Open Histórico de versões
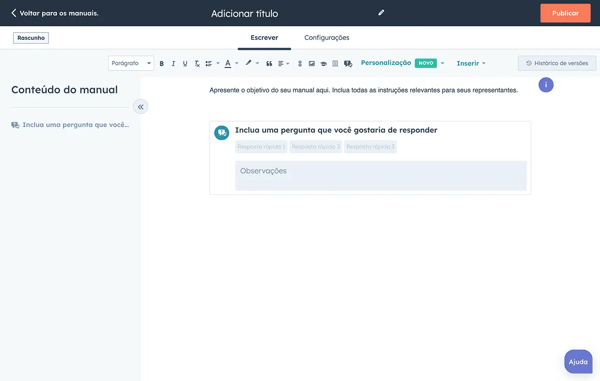600x381 pixels. [x=557, y=63]
